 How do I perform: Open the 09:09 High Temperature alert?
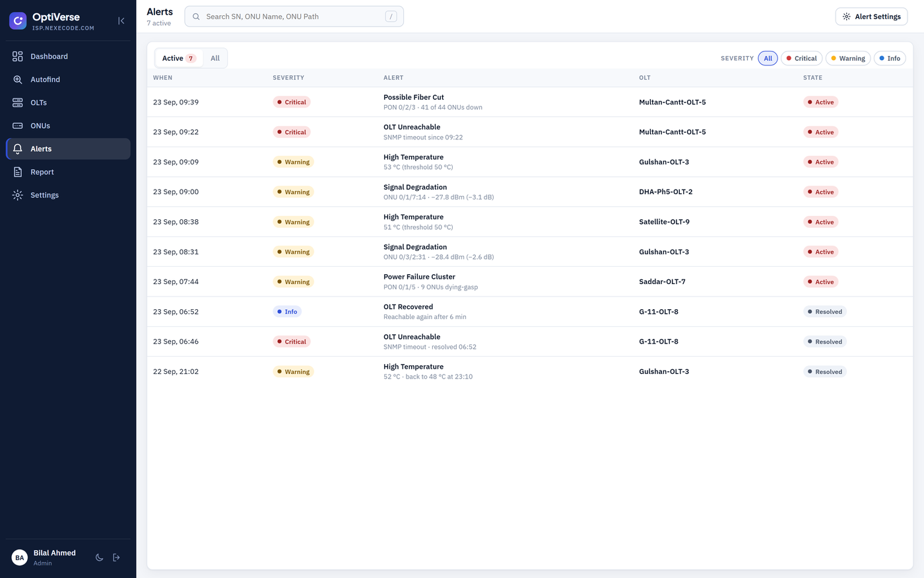(530, 162)
